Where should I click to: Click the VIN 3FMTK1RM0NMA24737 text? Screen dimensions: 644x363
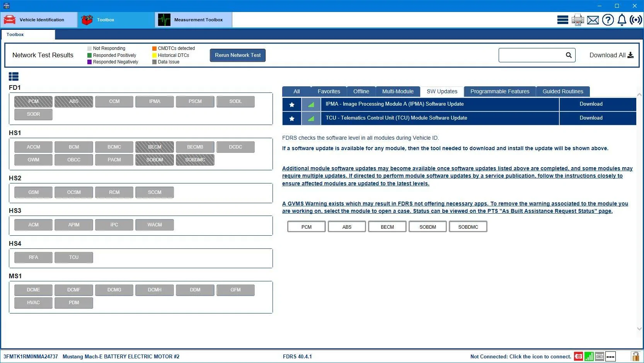tap(31, 356)
